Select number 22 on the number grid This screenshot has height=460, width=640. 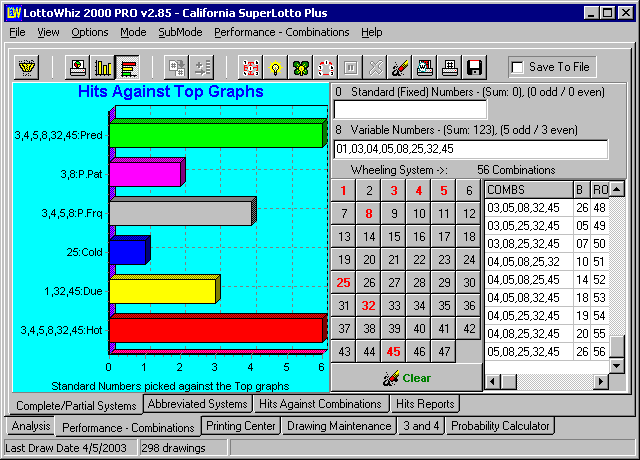coord(419,260)
